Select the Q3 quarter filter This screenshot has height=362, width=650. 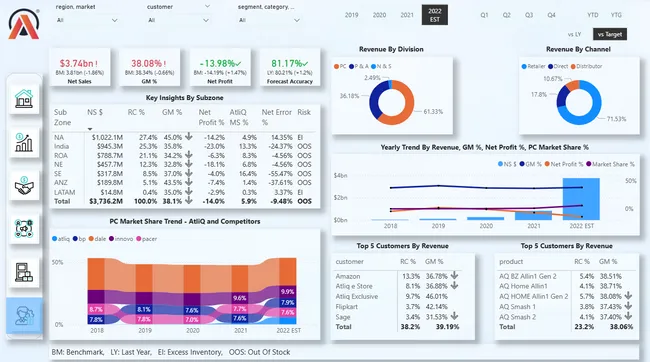(x=529, y=15)
